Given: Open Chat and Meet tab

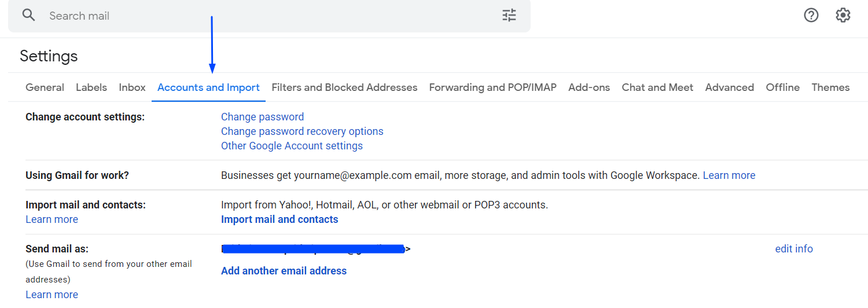Looking at the screenshot, I should [x=657, y=87].
